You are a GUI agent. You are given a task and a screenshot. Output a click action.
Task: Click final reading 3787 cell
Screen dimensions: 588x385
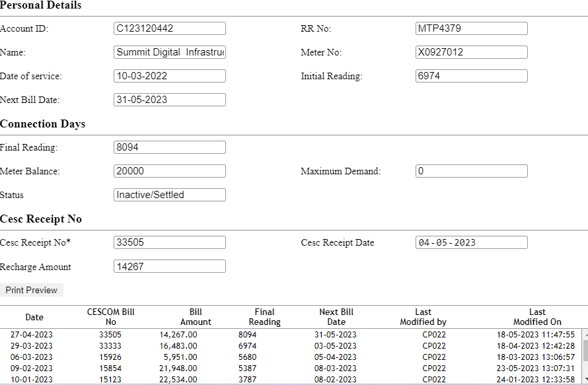tap(248, 379)
